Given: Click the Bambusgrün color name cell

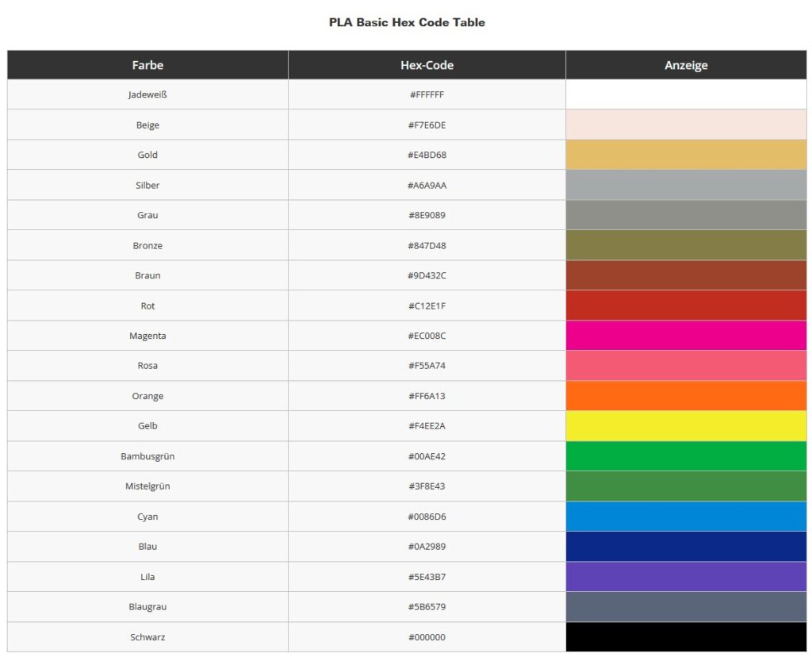Looking at the screenshot, I should [x=147, y=456].
